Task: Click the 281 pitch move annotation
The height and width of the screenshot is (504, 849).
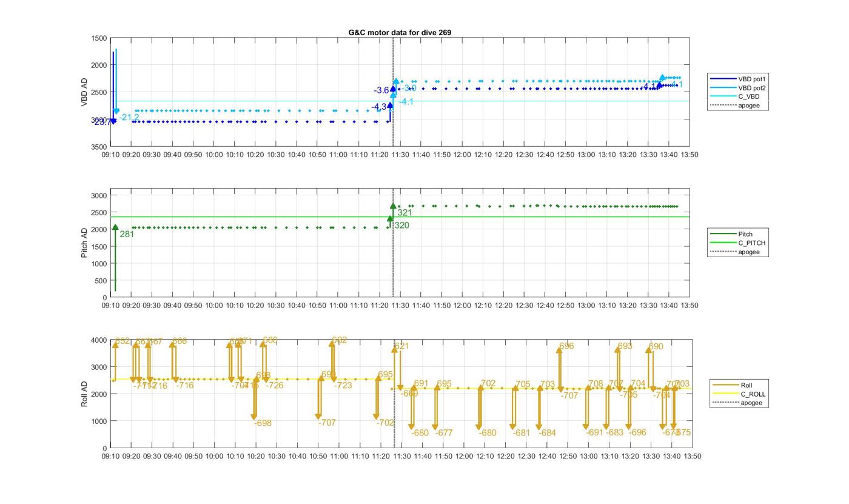Action: tap(127, 234)
